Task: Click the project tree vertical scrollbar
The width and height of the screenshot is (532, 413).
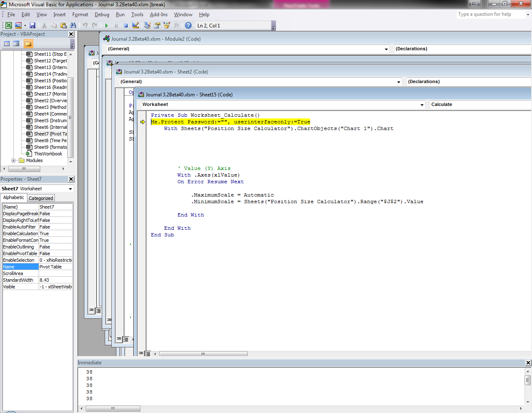Action: (x=71, y=108)
